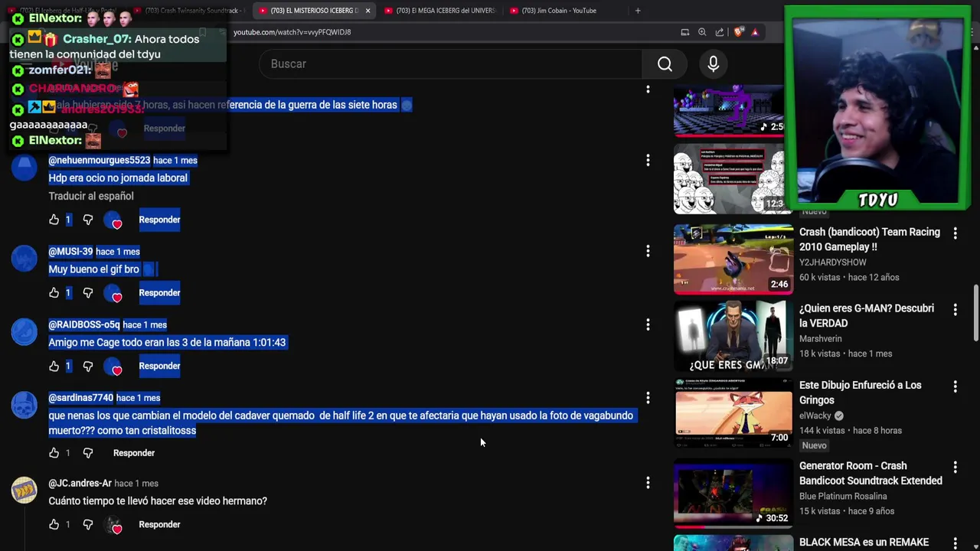
Task: Dislike the comment by @MUSI-39
Action: 88,292
